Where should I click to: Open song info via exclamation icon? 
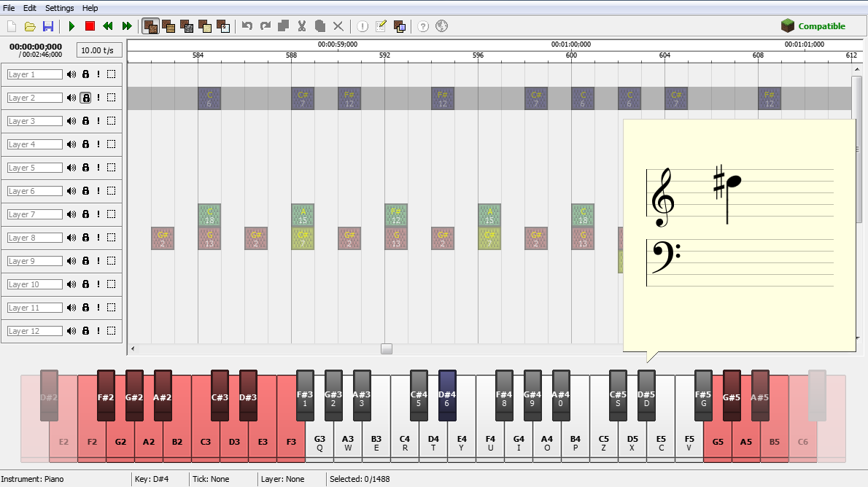pos(362,26)
